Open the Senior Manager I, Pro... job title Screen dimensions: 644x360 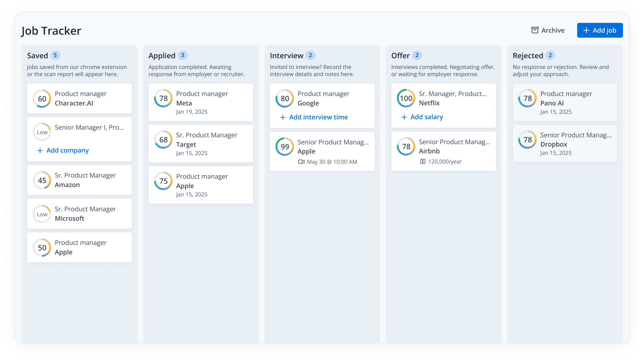pyautogui.click(x=89, y=127)
